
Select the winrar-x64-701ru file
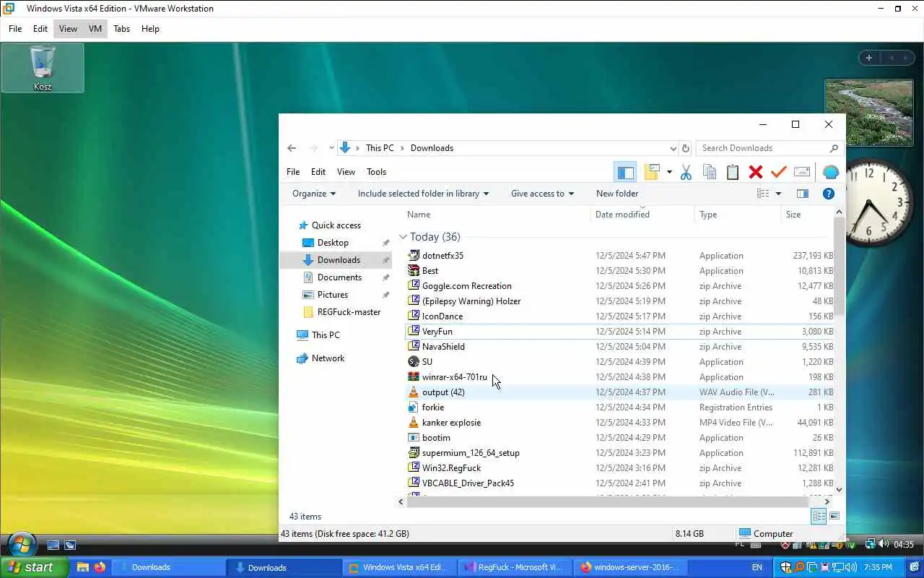[x=454, y=377]
